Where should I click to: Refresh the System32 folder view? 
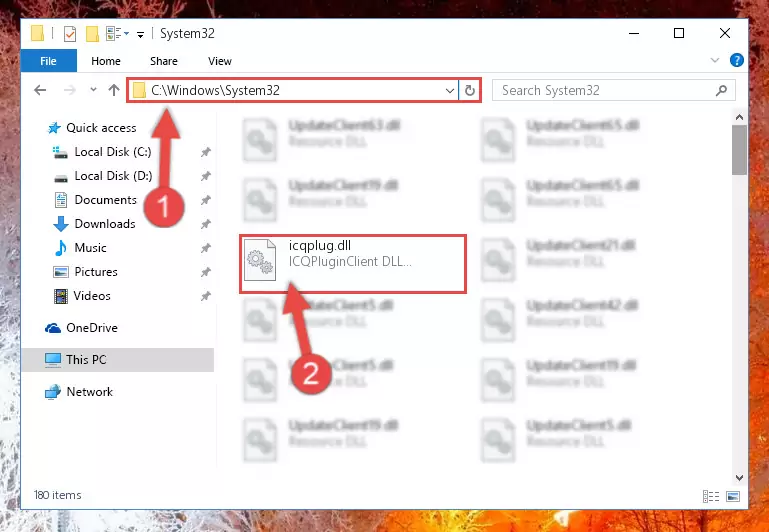click(x=470, y=90)
